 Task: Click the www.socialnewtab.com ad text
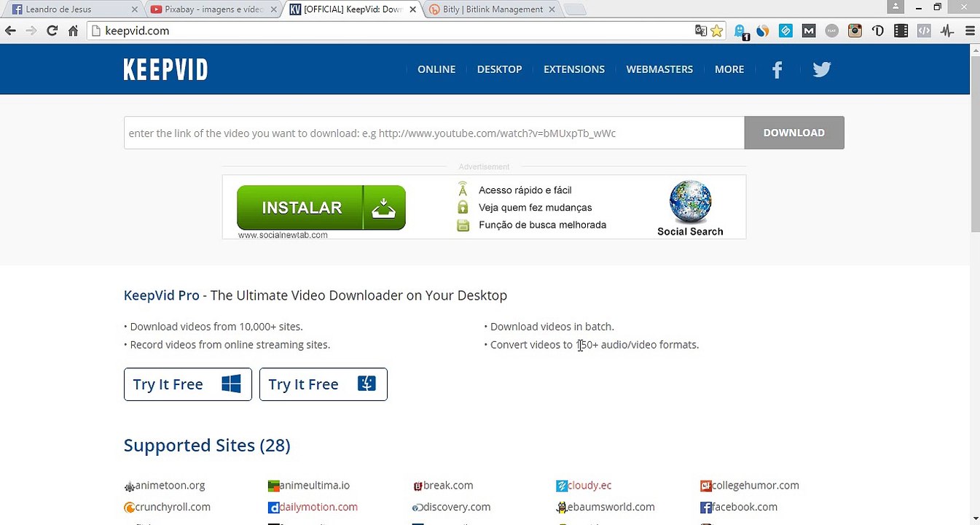click(x=283, y=235)
